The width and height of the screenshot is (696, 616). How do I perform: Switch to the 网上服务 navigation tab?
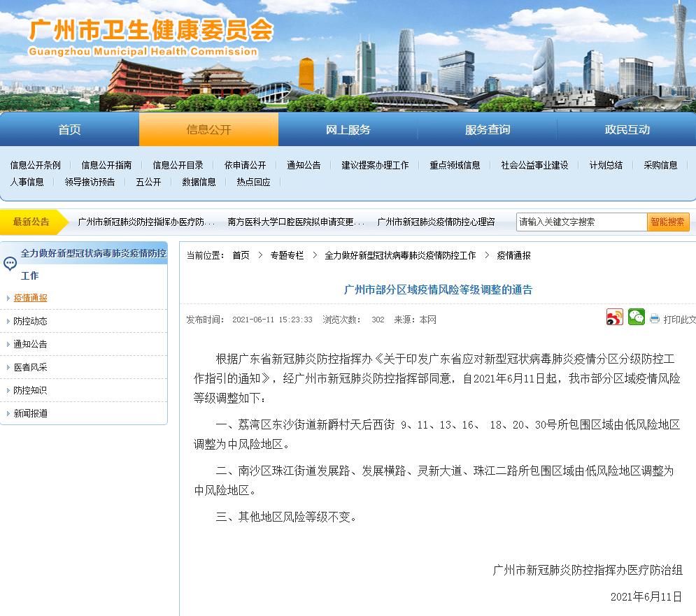point(348,129)
